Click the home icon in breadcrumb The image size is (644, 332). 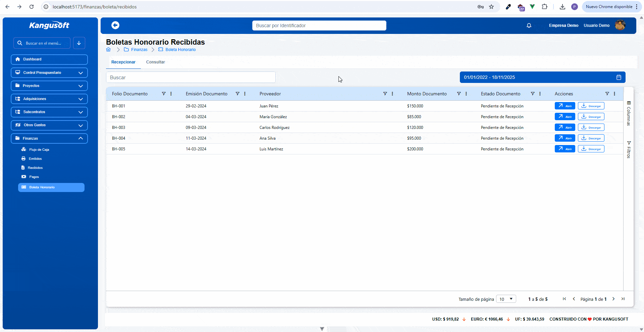click(108, 49)
